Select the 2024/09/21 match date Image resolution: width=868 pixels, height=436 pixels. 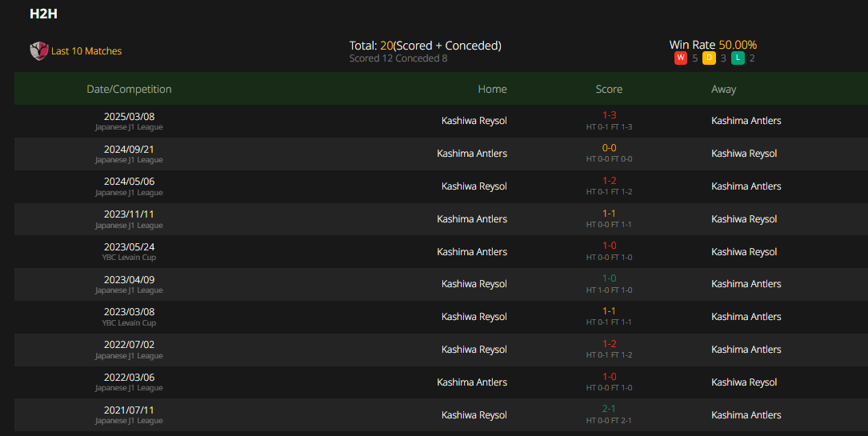(x=129, y=150)
